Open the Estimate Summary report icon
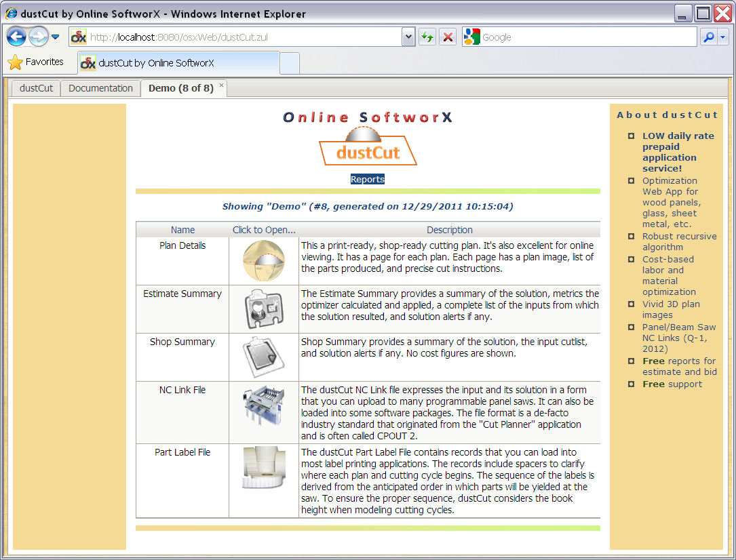The height and width of the screenshot is (560, 736). tap(264, 308)
